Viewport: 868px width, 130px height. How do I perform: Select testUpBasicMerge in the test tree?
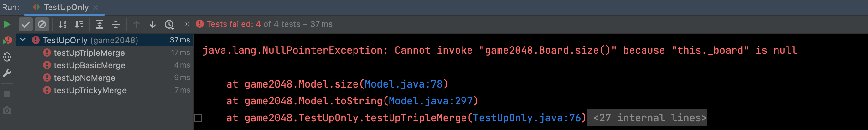[89, 66]
